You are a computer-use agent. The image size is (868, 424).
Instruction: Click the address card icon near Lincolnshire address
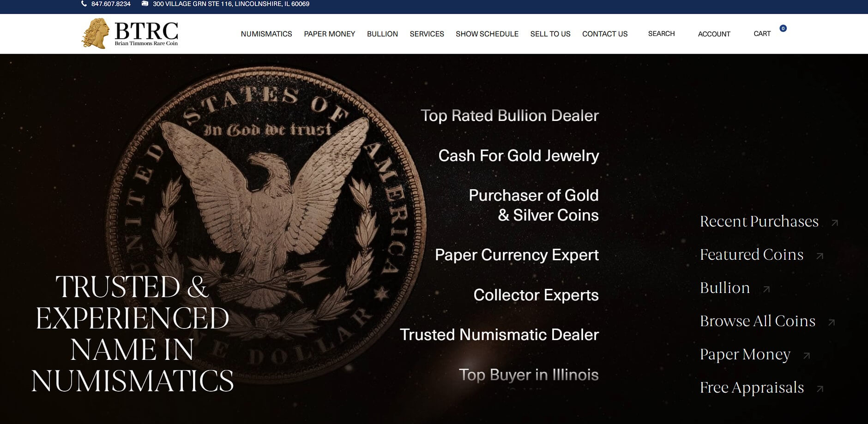point(145,4)
